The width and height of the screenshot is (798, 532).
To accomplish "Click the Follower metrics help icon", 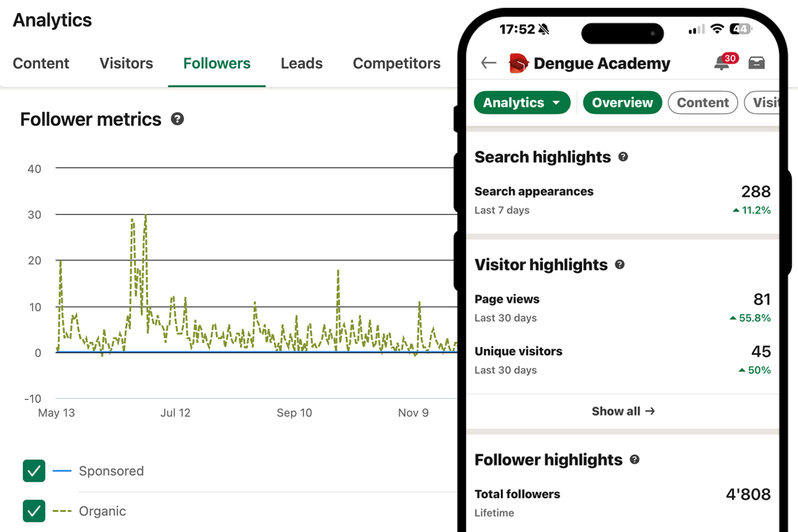I will coord(177,119).
